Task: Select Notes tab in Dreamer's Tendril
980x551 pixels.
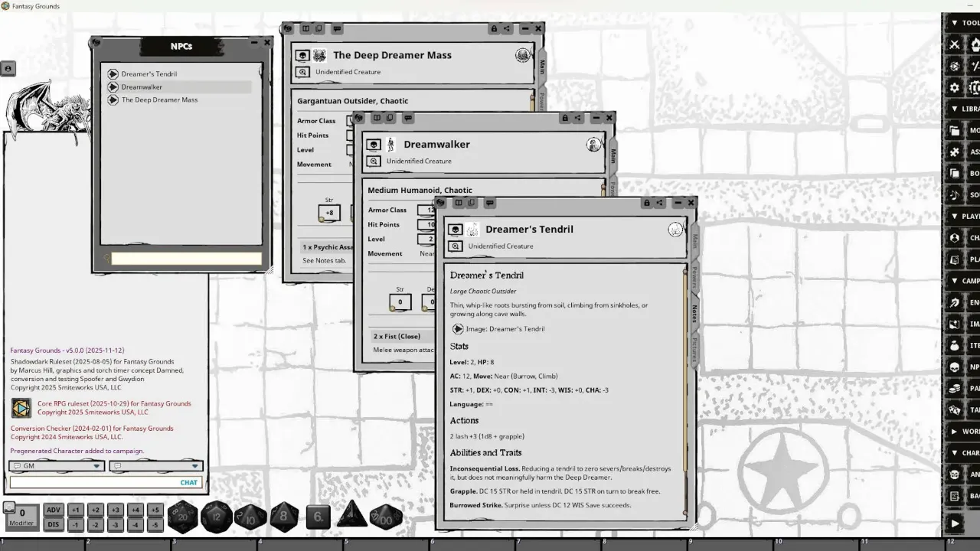Action: (x=695, y=313)
